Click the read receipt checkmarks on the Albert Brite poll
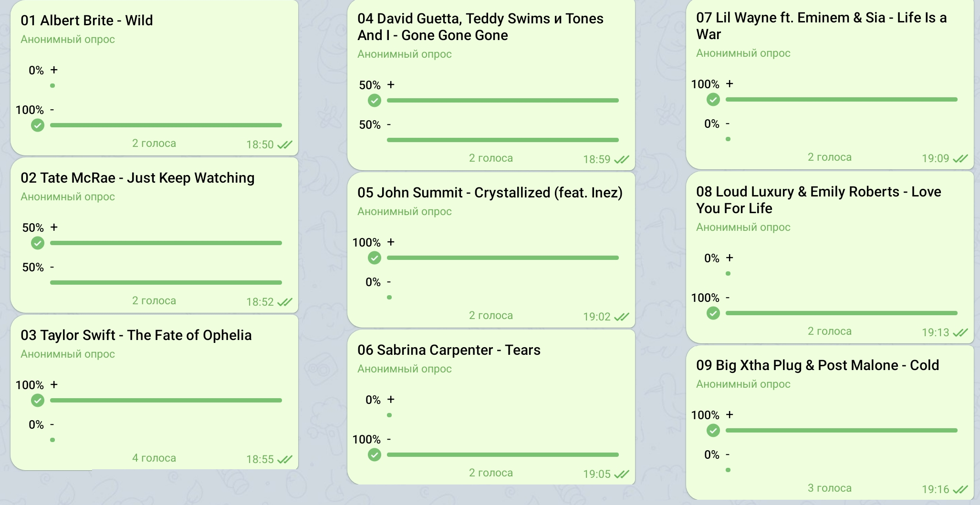Screen dimensions: 980x505 pos(285,144)
